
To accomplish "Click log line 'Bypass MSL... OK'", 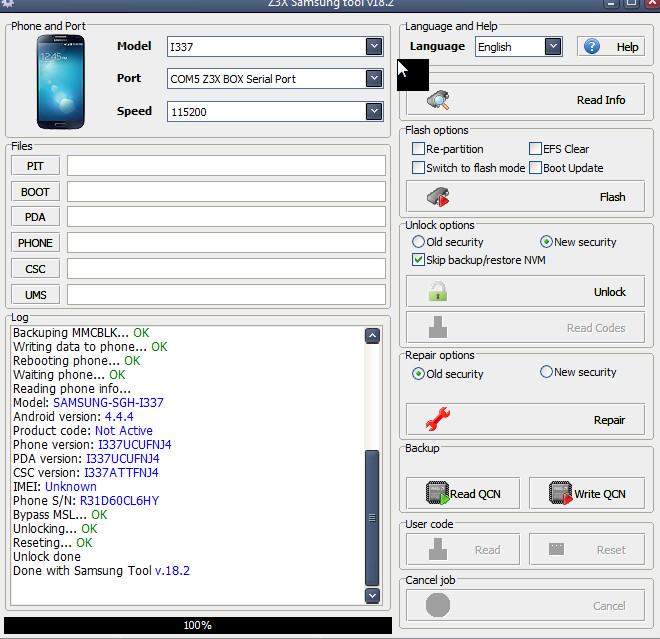I will pos(60,514).
